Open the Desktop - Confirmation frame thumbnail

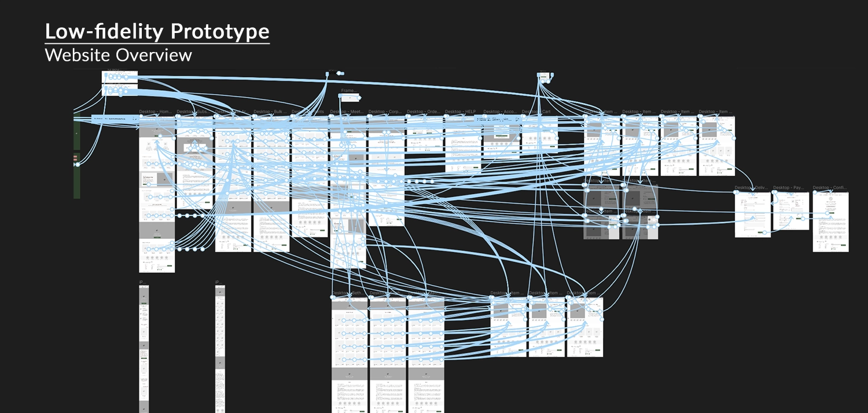[830, 222]
